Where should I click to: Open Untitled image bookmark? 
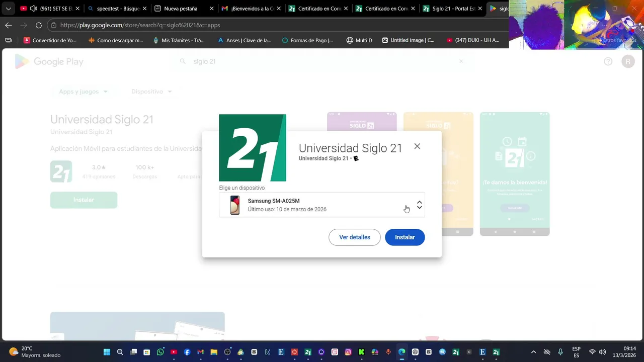(x=408, y=40)
